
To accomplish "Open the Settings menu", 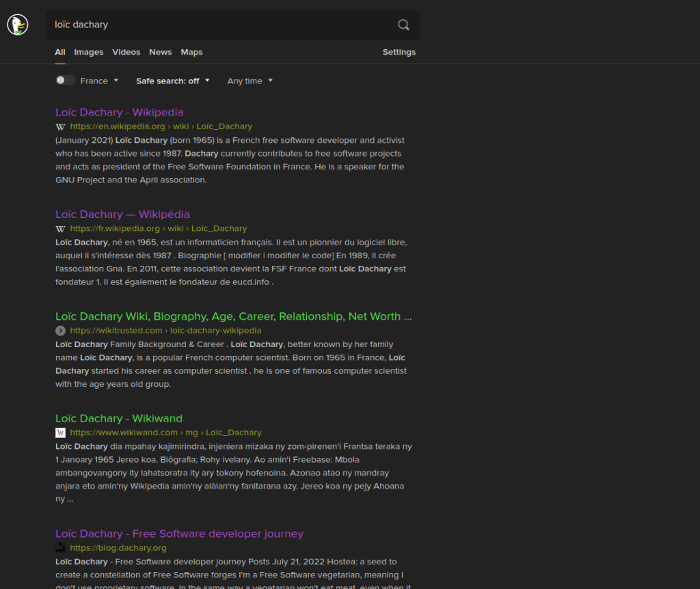I will pyautogui.click(x=399, y=52).
